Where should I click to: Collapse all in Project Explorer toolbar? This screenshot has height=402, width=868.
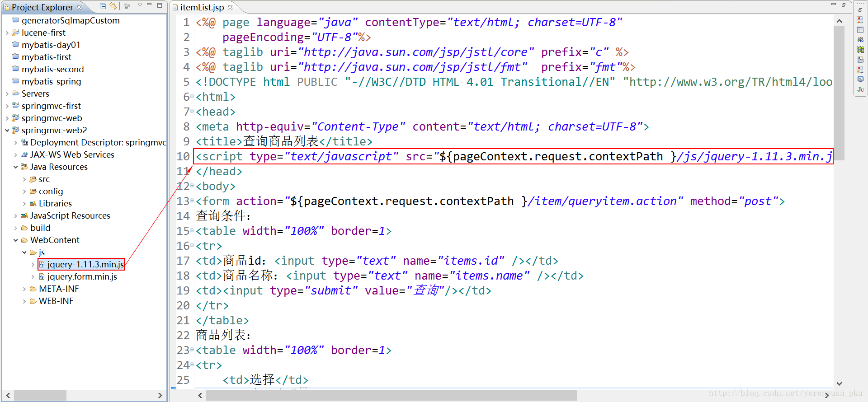coord(103,6)
